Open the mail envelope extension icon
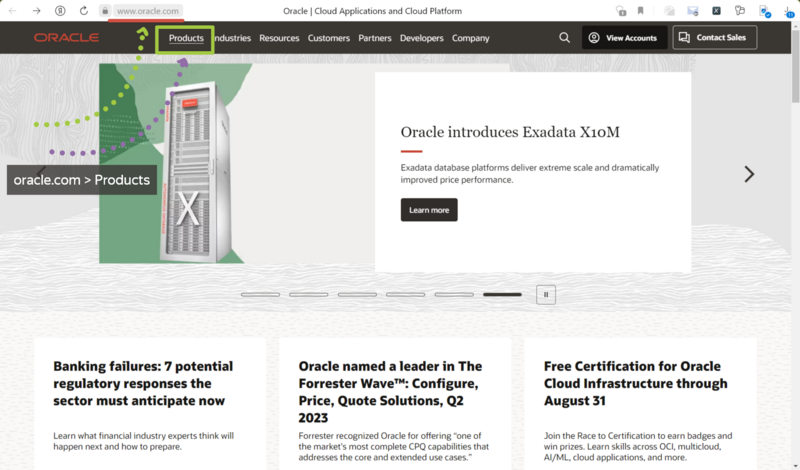800x470 pixels. pyautogui.click(x=693, y=11)
